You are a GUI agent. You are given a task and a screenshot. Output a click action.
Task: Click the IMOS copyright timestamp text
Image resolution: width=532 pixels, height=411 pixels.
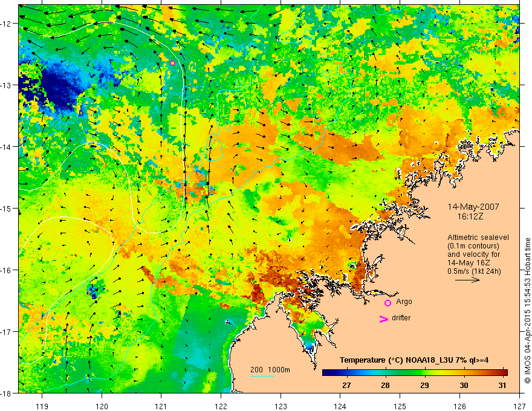point(527,311)
